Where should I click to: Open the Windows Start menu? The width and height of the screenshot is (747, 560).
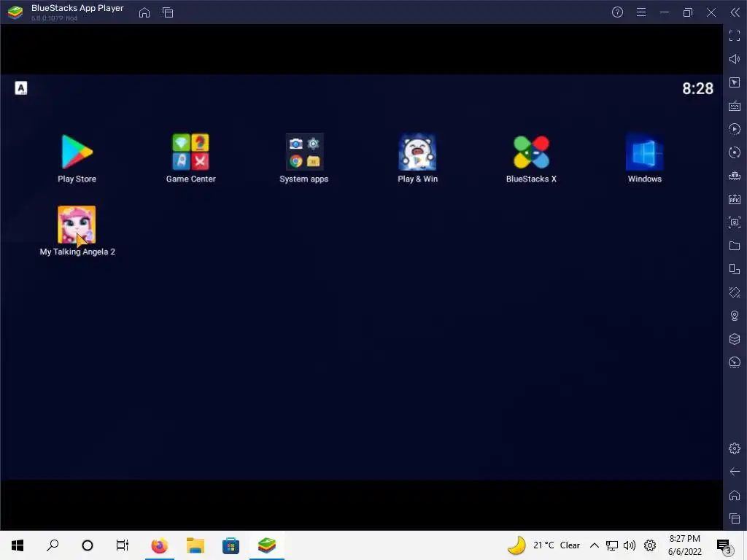18,545
